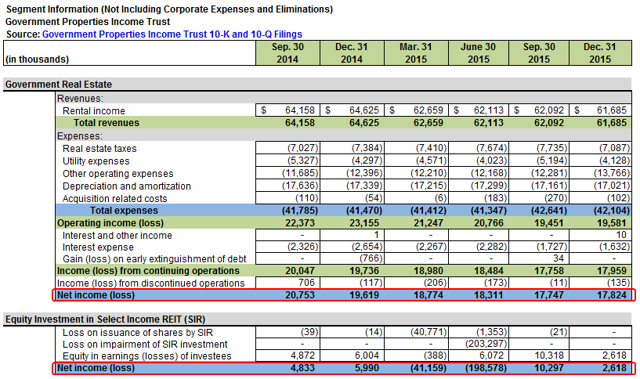Select the Equity Investment in SIR header
Viewport: 640px width, 379px height.
point(105,319)
